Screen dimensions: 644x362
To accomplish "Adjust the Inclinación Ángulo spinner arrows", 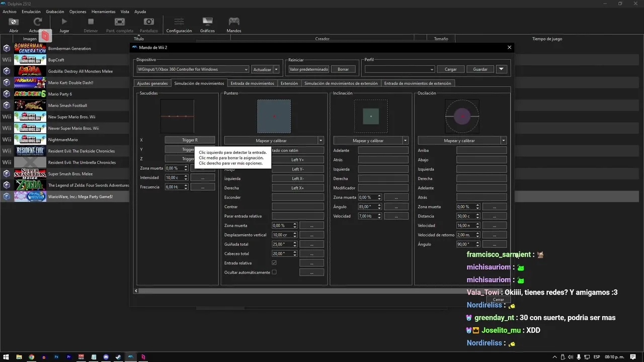I will (379, 207).
